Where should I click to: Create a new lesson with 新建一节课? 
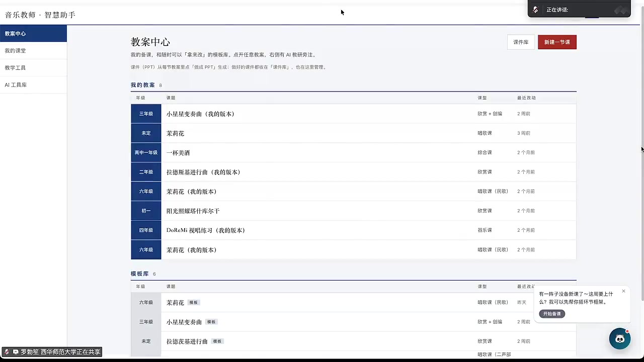click(557, 42)
